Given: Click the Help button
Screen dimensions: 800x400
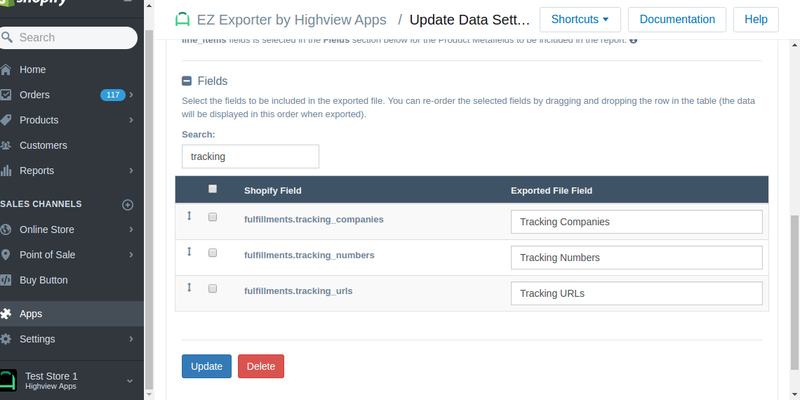Looking at the screenshot, I should coord(756,19).
